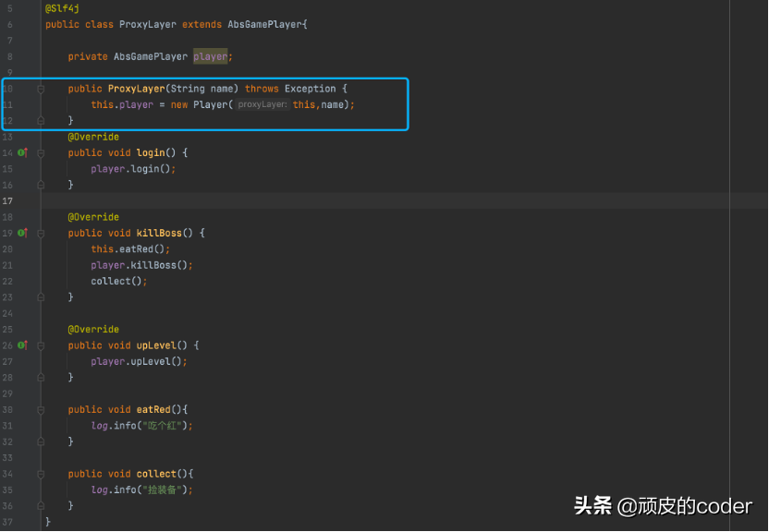
Task: Click the this.eatRed() call inside killBoss
Action: 130,248
